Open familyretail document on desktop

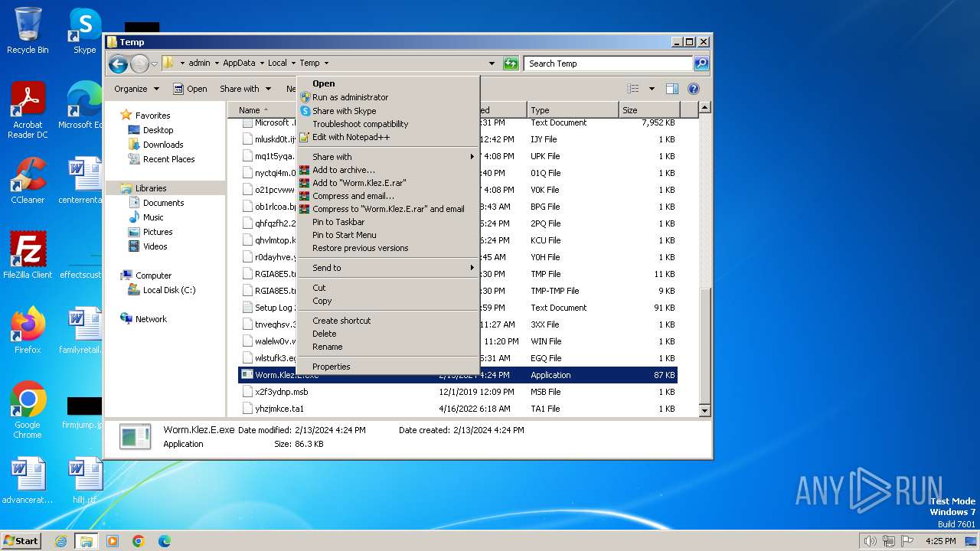pos(83,331)
